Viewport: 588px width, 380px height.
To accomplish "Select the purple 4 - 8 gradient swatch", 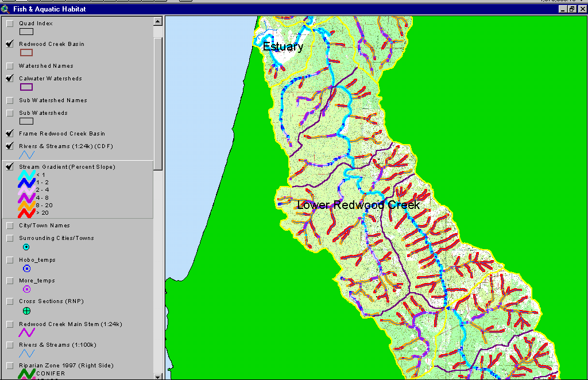I will click(x=26, y=198).
